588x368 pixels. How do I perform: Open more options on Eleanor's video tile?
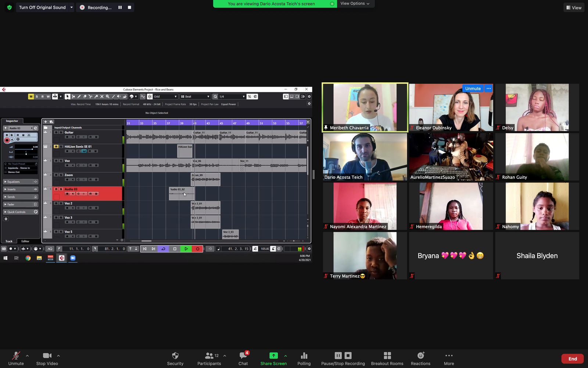(x=488, y=89)
